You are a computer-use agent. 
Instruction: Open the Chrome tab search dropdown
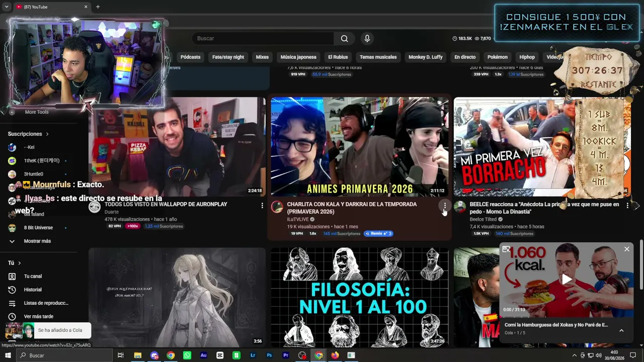coord(7,7)
